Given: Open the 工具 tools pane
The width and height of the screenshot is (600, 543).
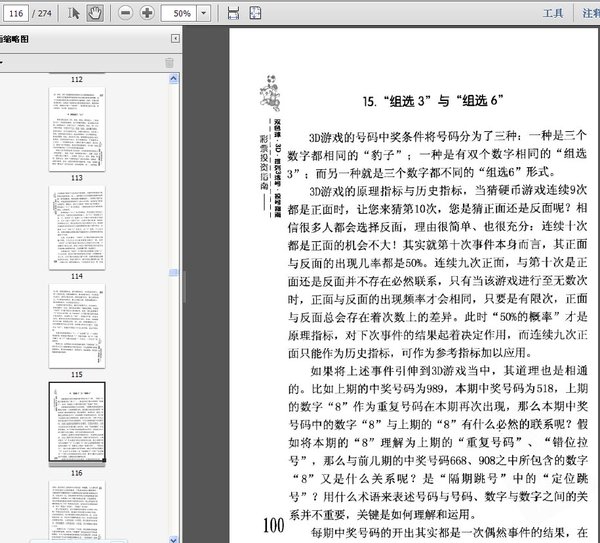Looking at the screenshot, I should pos(553,13).
